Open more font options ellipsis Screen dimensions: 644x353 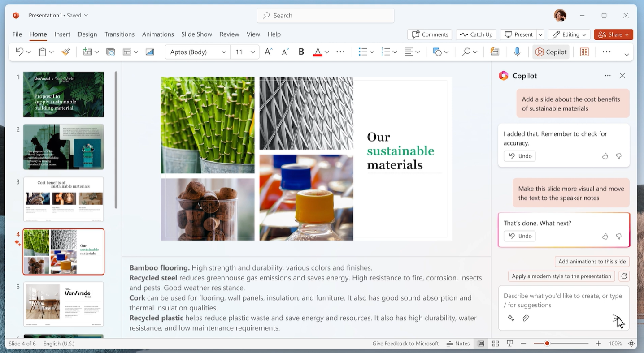pos(340,52)
